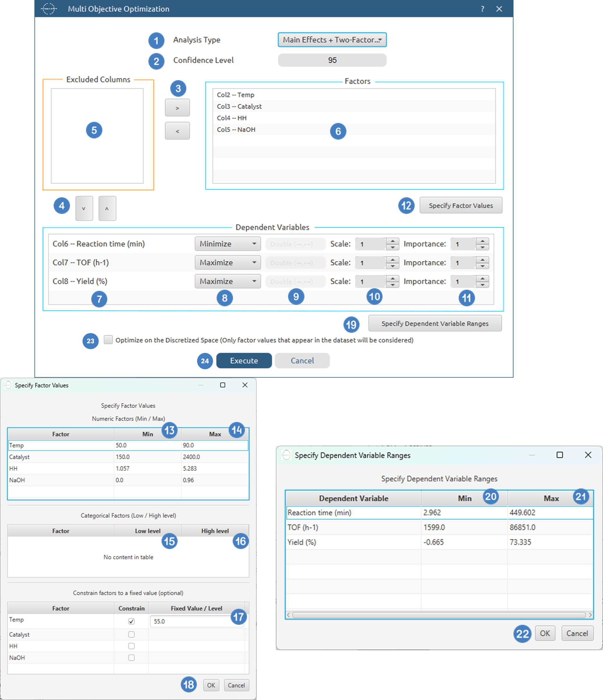This screenshot has width=603, height=700.
Task: Click OK in Specify Factor Values dialog
Action: coord(211,685)
